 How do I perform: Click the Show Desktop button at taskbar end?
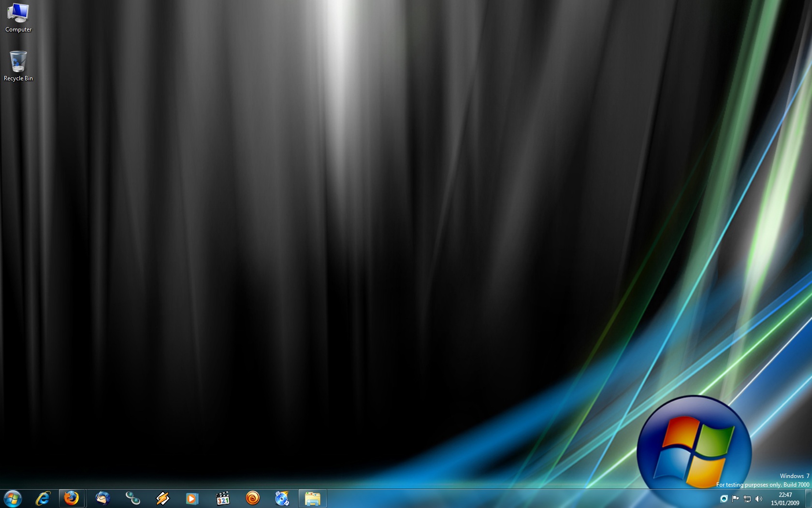point(808,499)
